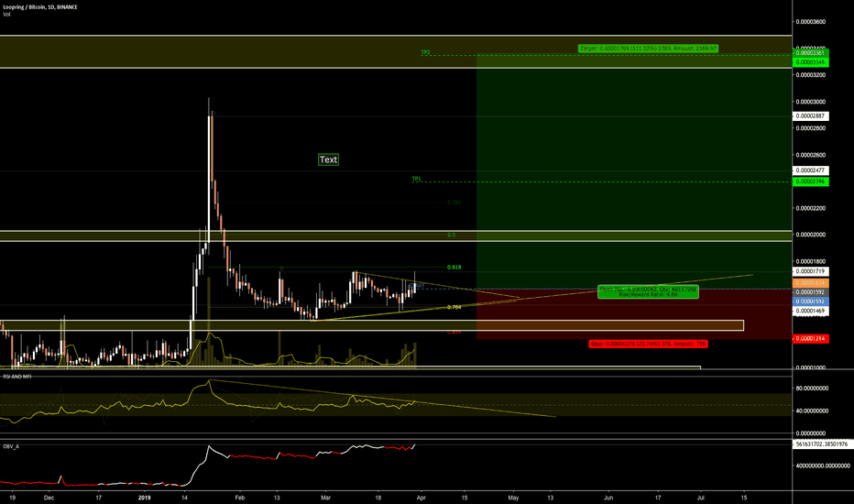Image resolution: width=854 pixels, height=504 pixels.
Task: Click the 'Jun' label on time axis
Action: [x=608, y=498]
